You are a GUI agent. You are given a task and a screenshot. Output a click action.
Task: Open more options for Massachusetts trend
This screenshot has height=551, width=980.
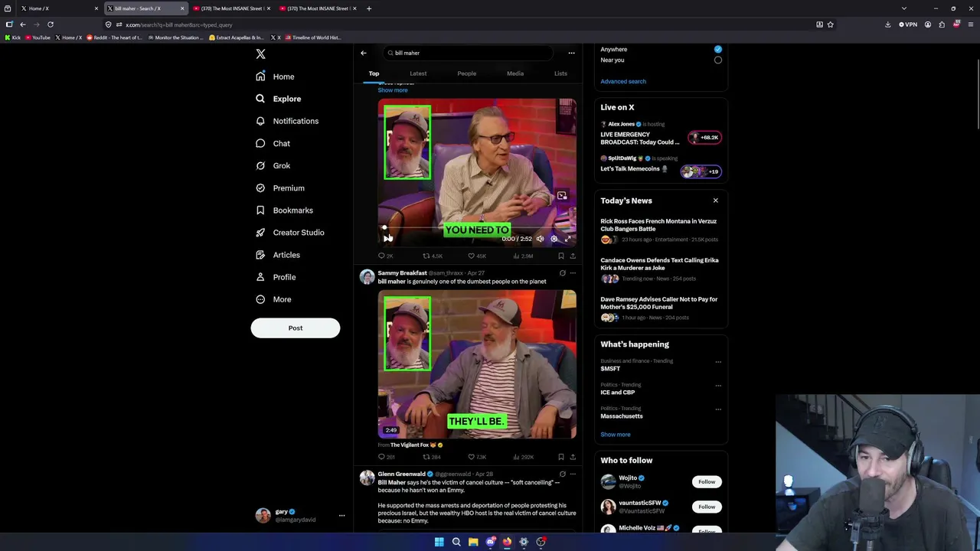(718, 409)
